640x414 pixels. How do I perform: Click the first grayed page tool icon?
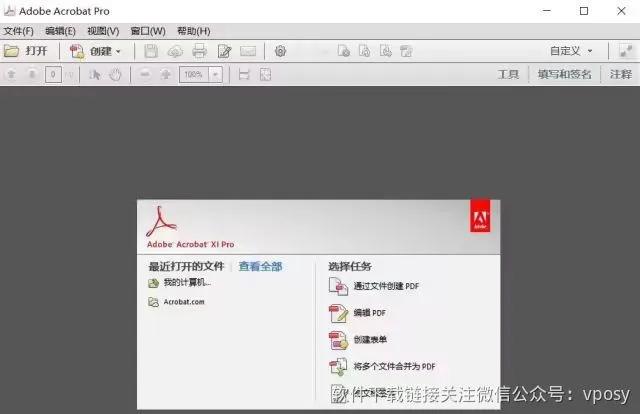pos(344,51)
